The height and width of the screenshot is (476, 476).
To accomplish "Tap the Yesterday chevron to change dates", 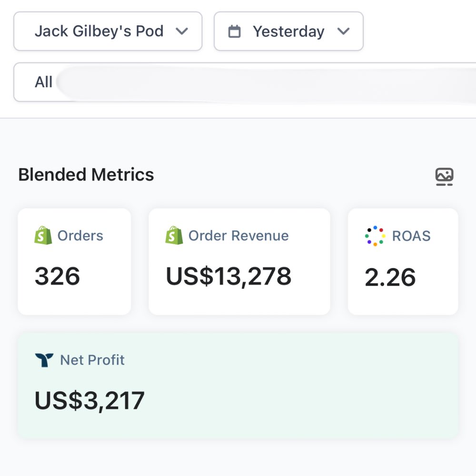I will pos(344,31).
